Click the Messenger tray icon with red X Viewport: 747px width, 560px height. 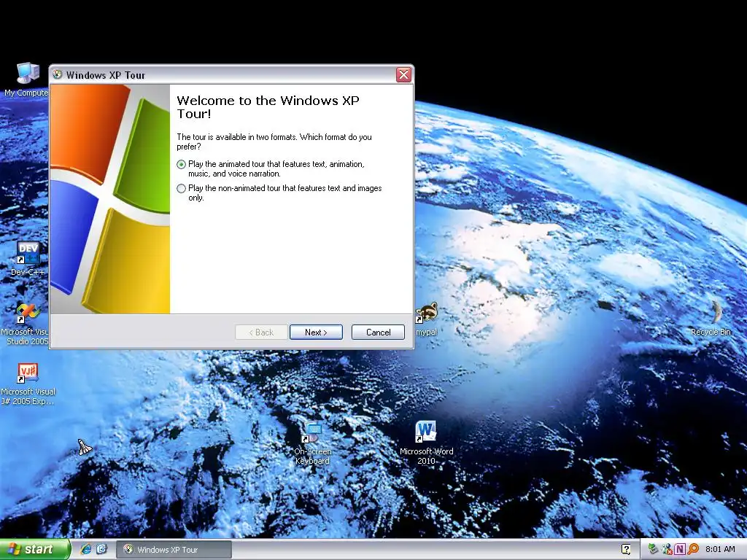[667, 549]
